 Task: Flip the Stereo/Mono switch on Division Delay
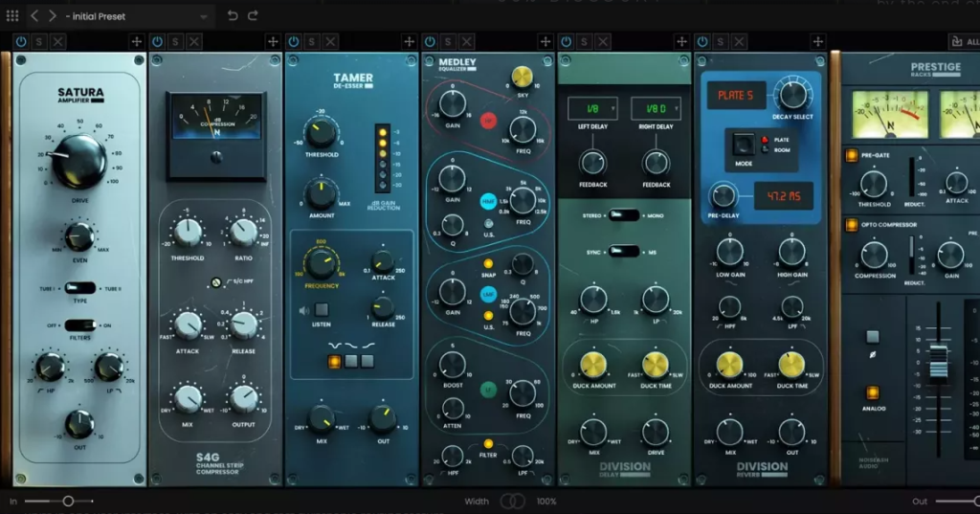pyautogui.click(x=623, y=215)
